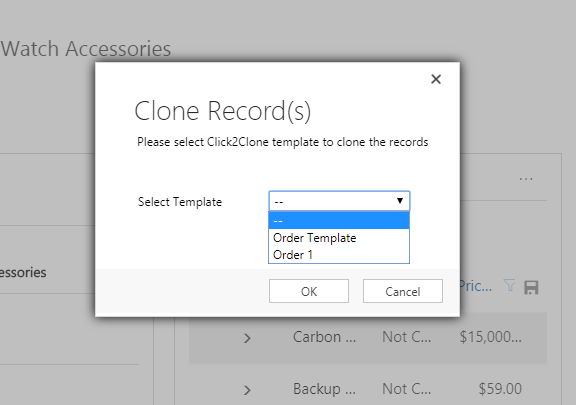Click the Watch Accessories page title

pyautogui.click(x=86, y=49)
